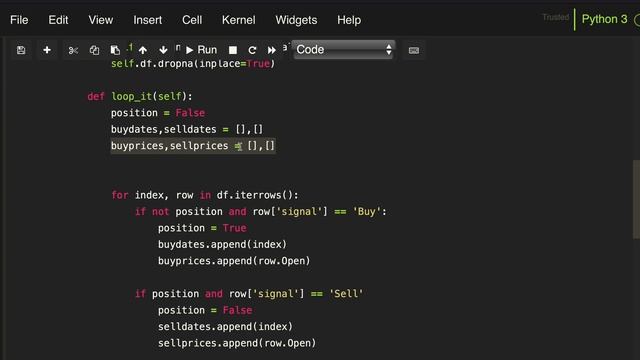Restart the kernel circular arrow icon
This screenshot has width=640, height=360.
pos(252,50)
